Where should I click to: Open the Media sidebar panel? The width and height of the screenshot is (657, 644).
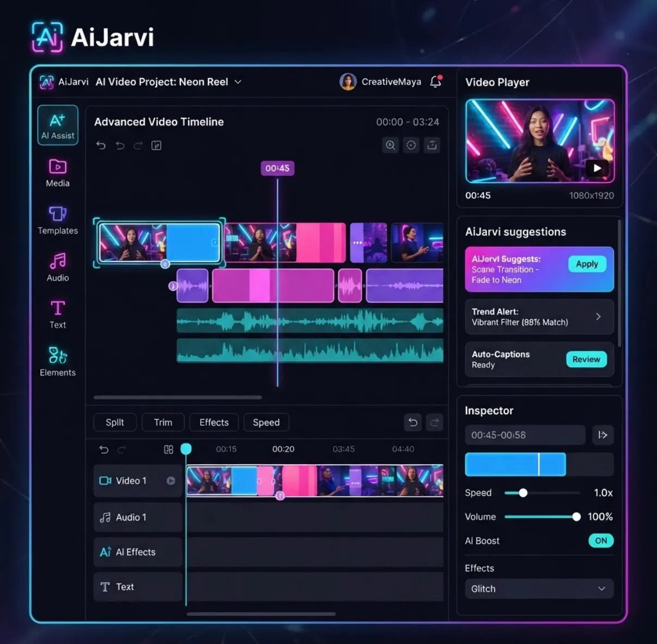pos(58,173)
